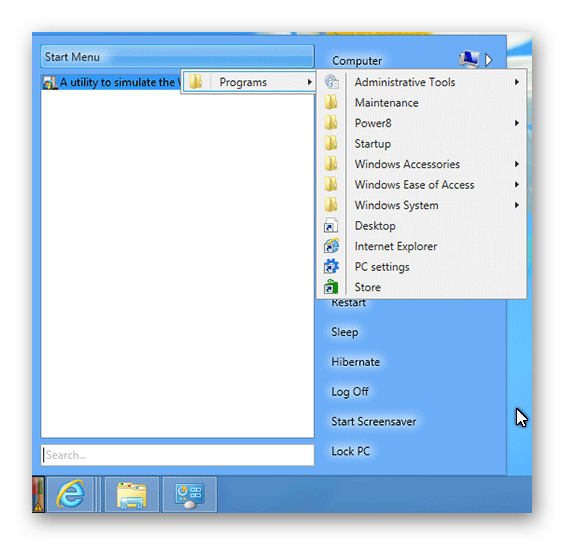The image size is (564, 545).
Task: Open Windows Accessories submenu
Action: click(x=422, y=164)
